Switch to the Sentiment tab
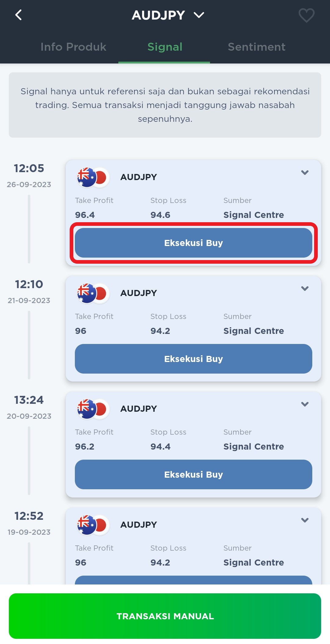 coord(257,47)
